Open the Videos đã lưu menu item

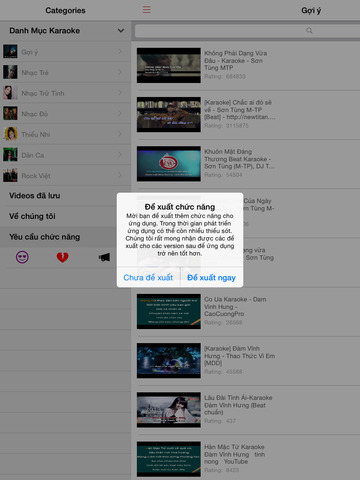pyautogui.click(x=65, y=196)
